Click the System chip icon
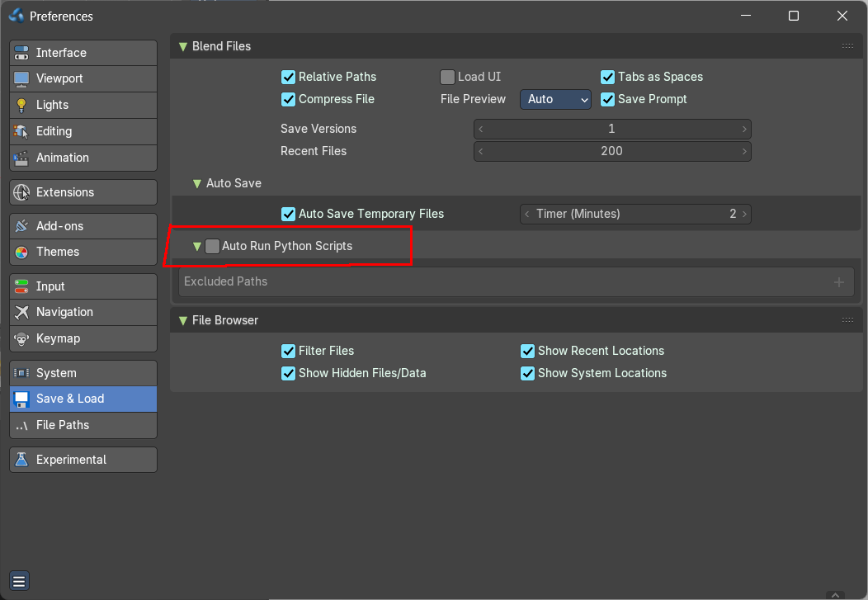The image size is (868, 600). pyautogui.click(x=21, y=373)
